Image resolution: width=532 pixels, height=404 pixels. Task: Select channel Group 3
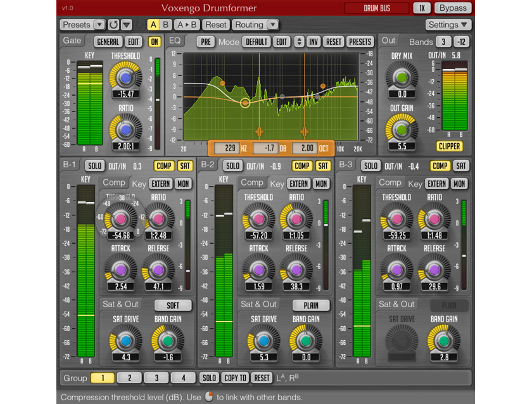coord(156,378)
